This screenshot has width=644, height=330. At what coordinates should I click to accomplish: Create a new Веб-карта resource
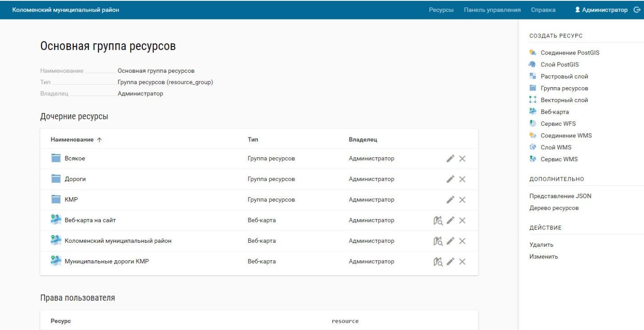point(555,112)
